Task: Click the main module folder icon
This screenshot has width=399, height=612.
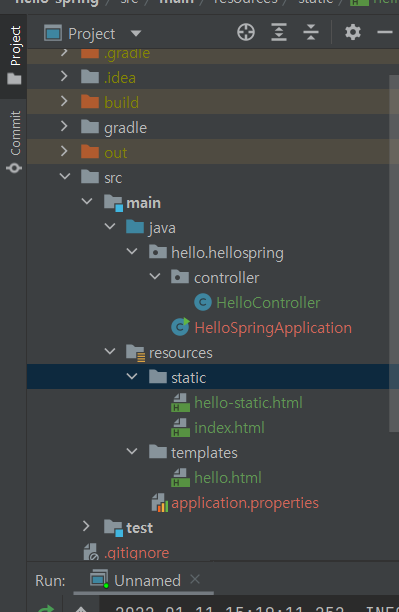Action: (x=114, y=203)
